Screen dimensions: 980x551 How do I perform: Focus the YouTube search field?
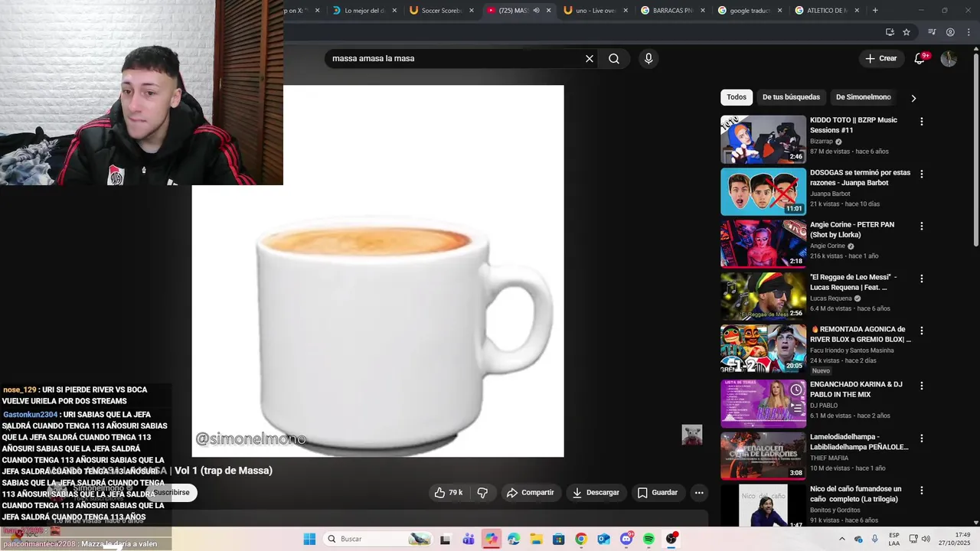(x=456, y=59)
